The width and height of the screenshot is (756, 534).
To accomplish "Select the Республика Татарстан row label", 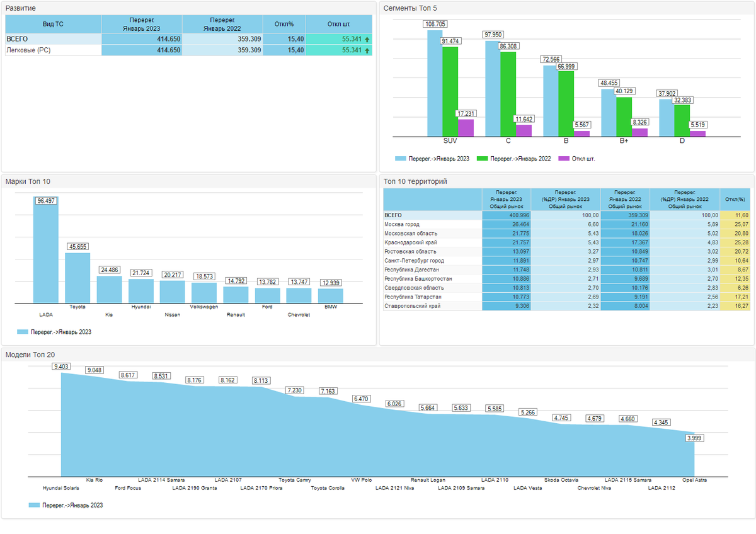I will (413, 297).
